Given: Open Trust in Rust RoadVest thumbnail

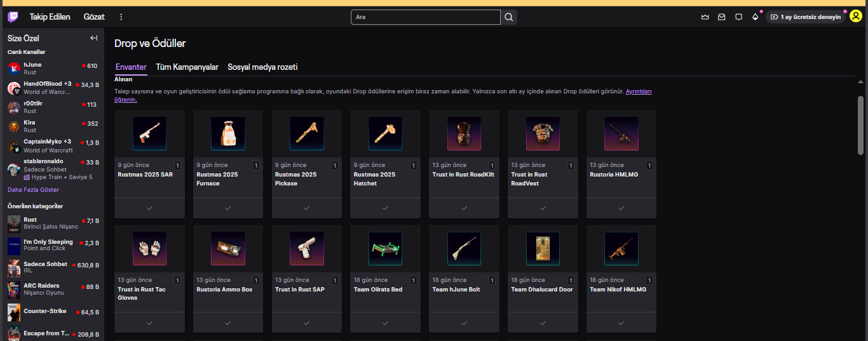Looking at the screenshot, I should point(543,133).
